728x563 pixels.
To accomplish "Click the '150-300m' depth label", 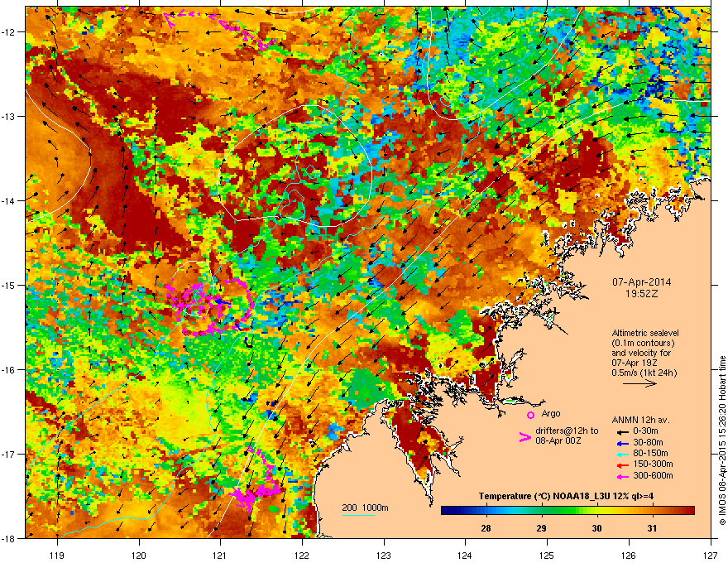I will pyautogui.click(x=653, y=464).
